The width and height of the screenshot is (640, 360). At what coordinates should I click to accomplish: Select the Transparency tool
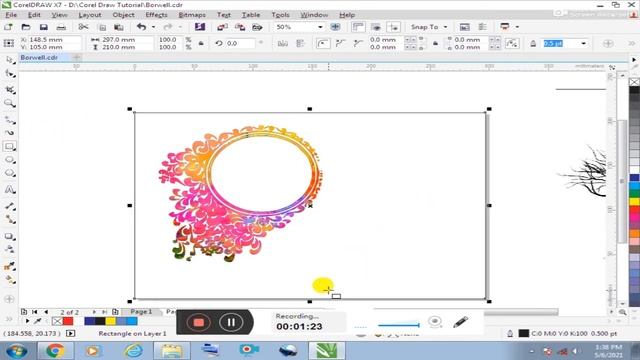tap(10, 249)
